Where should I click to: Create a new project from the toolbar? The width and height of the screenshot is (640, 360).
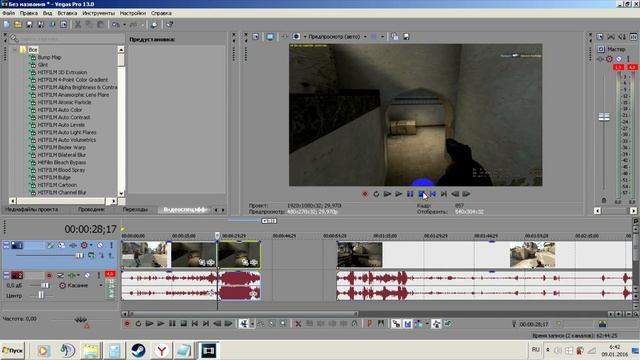[x=7, y=24]
